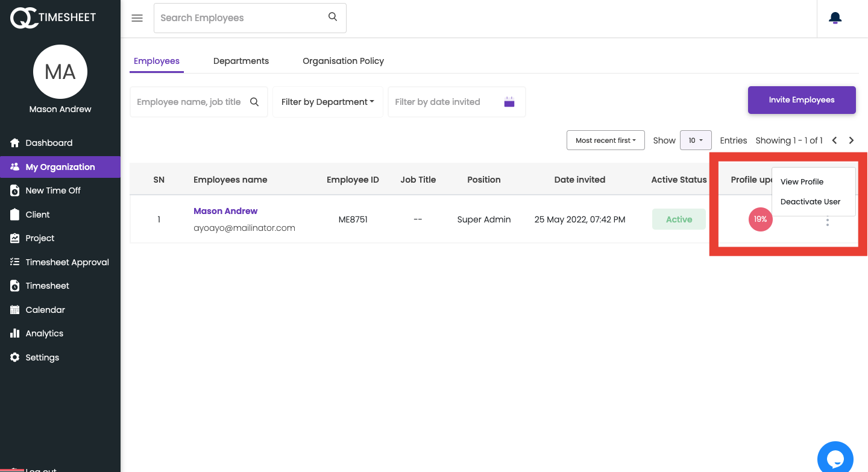Viewport: 868px width, 472px height.
Task: Open the Analytics section
Action: pyautogui.click(x=44, y=333)
